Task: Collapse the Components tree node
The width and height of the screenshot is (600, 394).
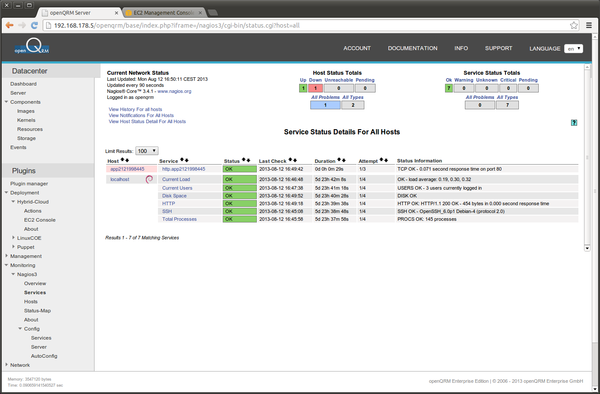Action: click(x=7, y=102)
